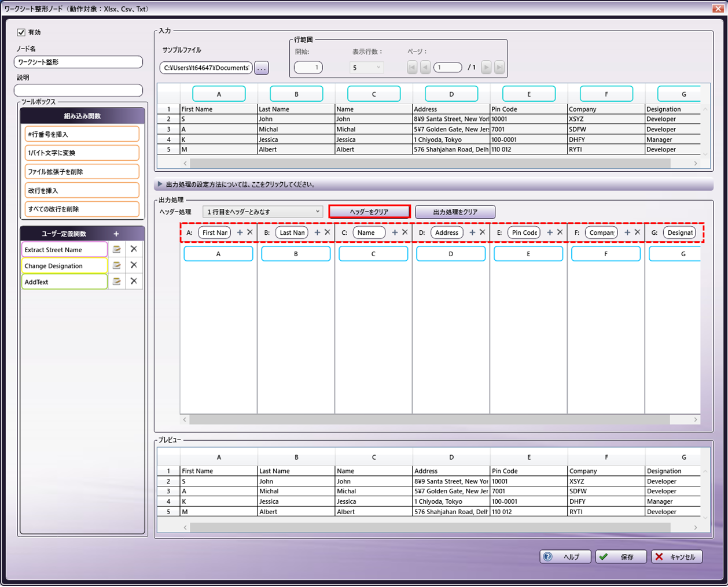Add header item to column E
The image size is (728, 587).
(550, 232)
